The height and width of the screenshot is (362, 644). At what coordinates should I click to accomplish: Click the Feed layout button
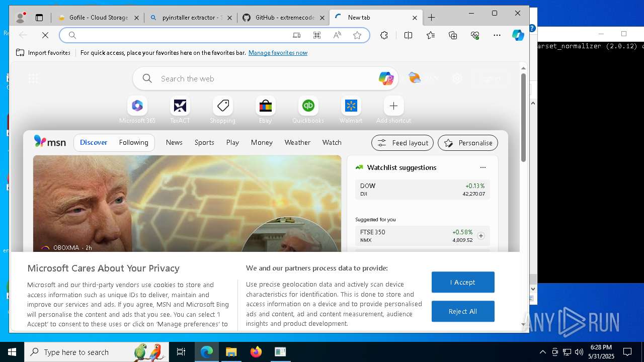[x=403, y=143]
